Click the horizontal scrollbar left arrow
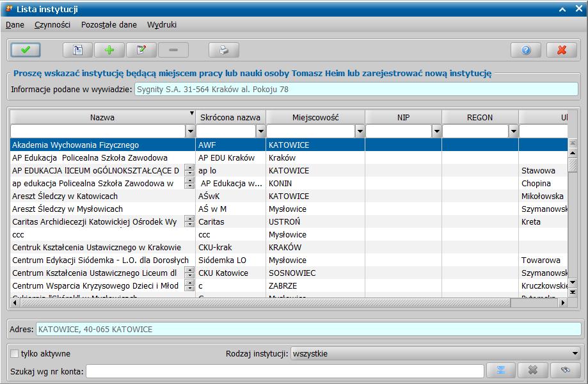Screen dimensions: 588x384 pyautogui.click(x=15, y=302)
